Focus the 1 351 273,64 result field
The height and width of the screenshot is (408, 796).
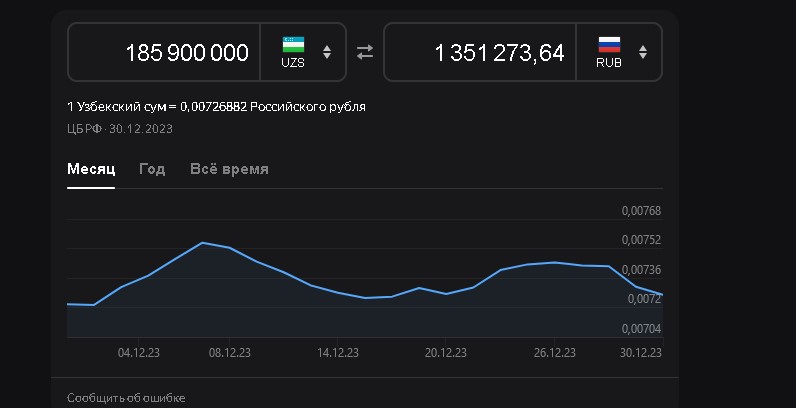[x=480, y=52]
